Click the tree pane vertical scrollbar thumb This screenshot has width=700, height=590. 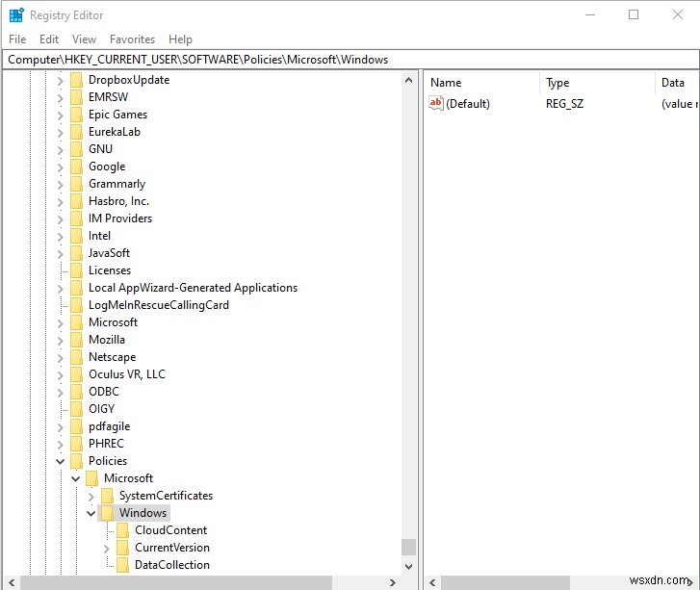[x=408, y=547]
